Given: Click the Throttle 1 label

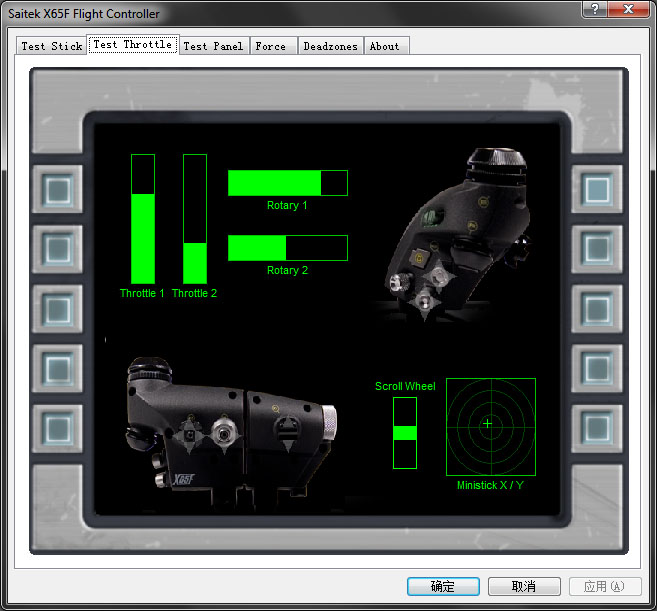Looking at the screenshot, I should tap(142, 293).
